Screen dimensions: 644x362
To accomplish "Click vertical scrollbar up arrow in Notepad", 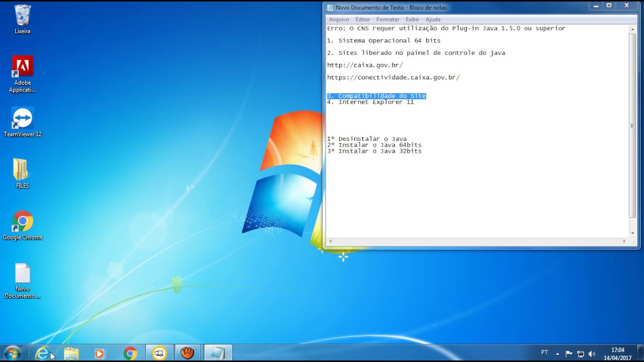I will pos(632,29).
